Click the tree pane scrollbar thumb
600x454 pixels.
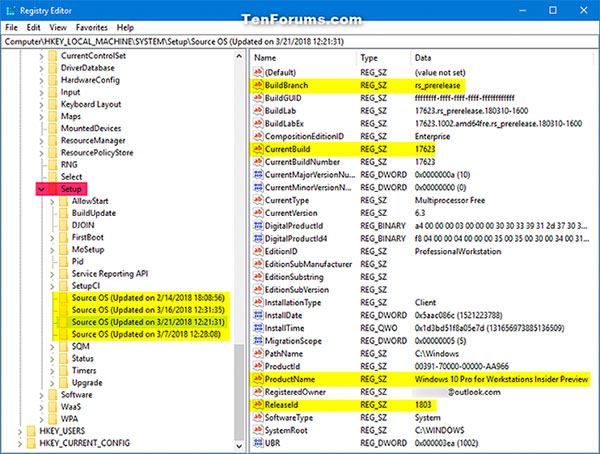239,392
